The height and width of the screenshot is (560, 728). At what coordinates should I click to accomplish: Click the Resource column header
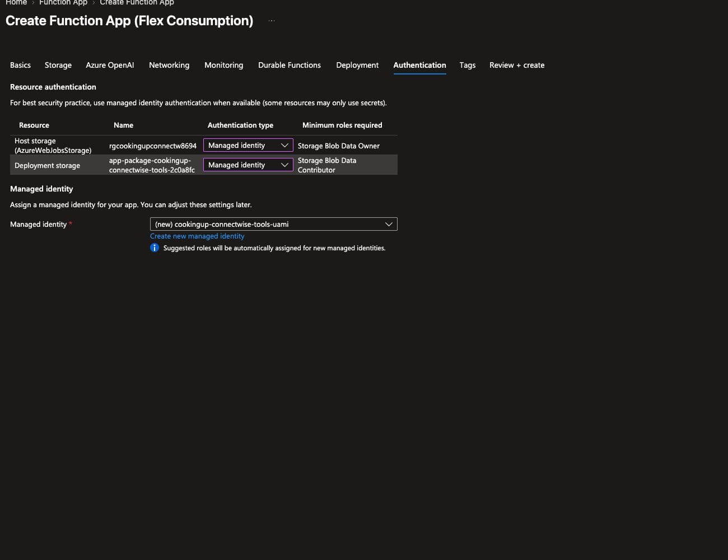pos(34,125)
